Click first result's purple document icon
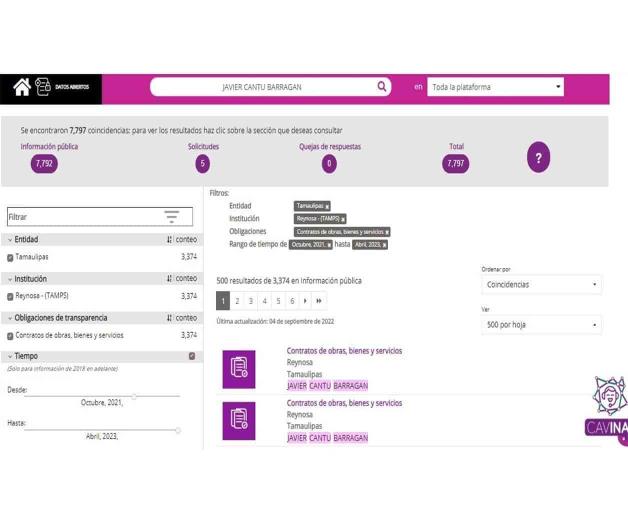The height and width of the screenshot is (524, 628). 239,368
